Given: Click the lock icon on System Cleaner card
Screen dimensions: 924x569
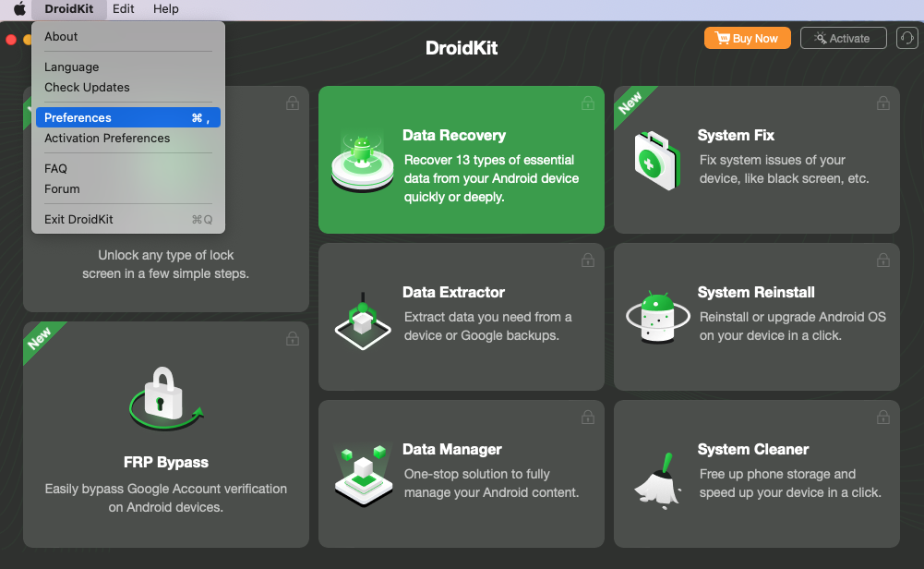Looking at the screenshot, I should [x=882, y=418].
